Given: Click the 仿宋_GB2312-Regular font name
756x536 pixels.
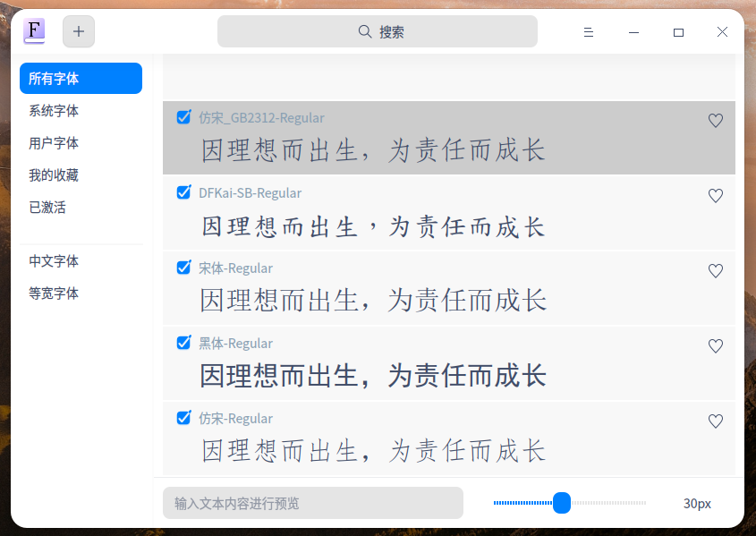Looking at the screenshot, I should (x=261, y=118).
